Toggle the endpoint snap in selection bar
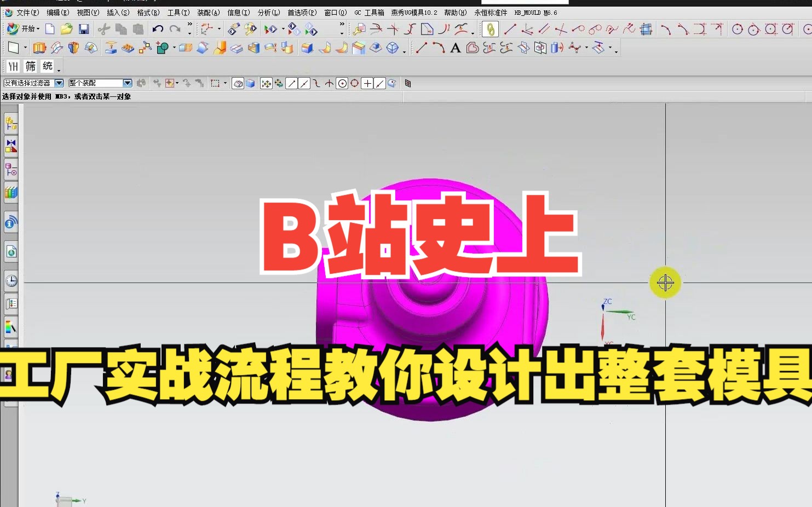Screen dimensions: 812x507 point(291,83)
